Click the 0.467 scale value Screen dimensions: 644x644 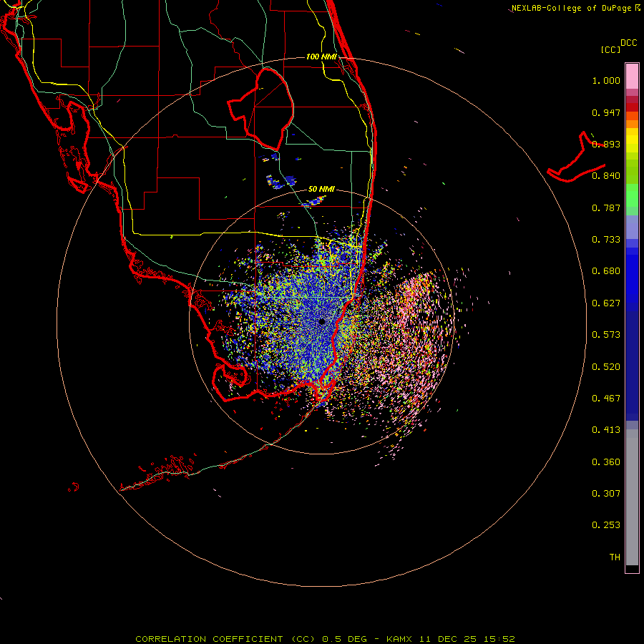(606, 399)
